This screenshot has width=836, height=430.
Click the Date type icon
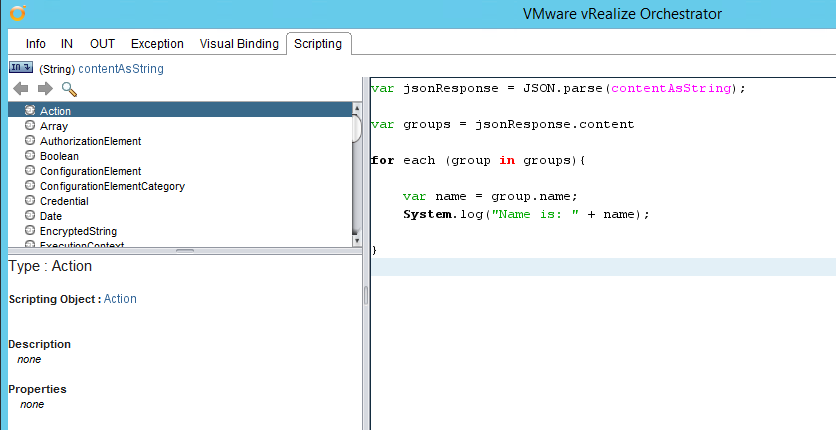tap(30, 215)
